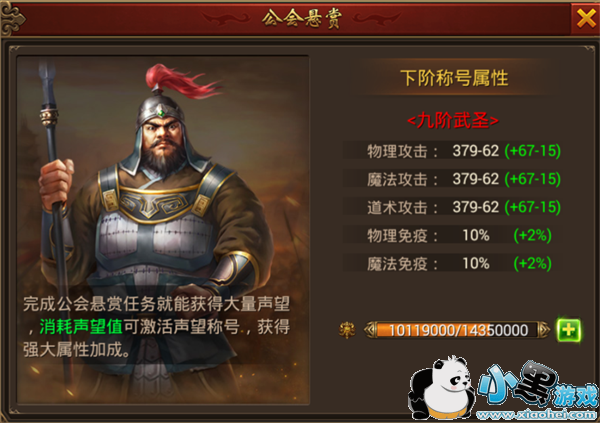Click the reputation emblem icon beside the bar
Image resolution: width=600 pixels, height=423 pixels.
pyautogui.click(x=347, y=330)
